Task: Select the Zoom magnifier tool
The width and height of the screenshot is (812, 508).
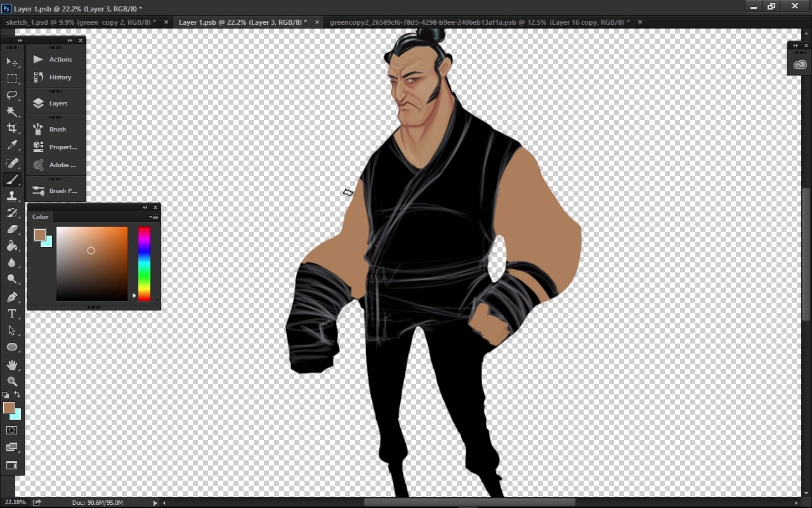Action: click(12, 381)
